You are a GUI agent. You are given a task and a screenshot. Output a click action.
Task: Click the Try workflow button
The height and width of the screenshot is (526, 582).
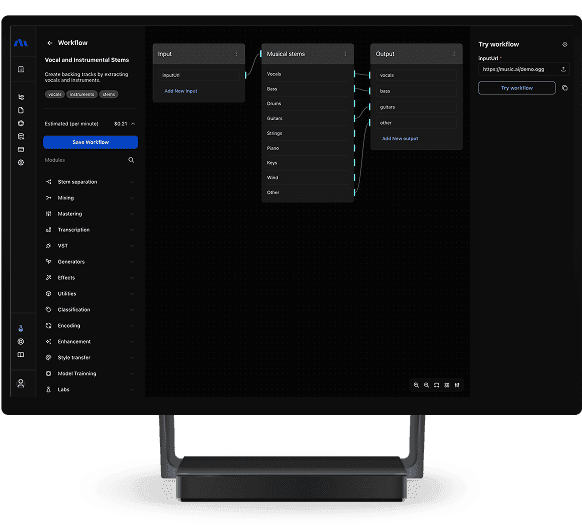pos(517,88)
